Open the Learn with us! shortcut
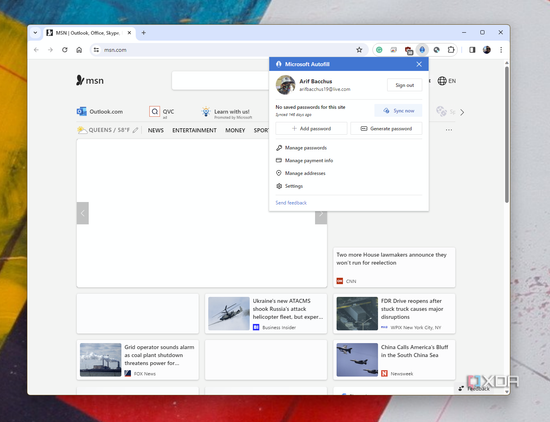Viewport: 550px width, 422px height. pos(227,112)
